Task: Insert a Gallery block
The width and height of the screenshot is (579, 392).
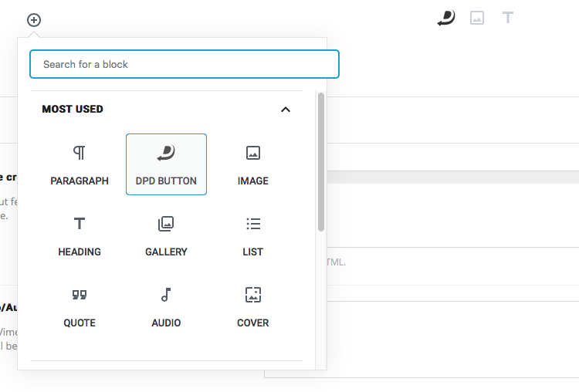Action: 166,235
